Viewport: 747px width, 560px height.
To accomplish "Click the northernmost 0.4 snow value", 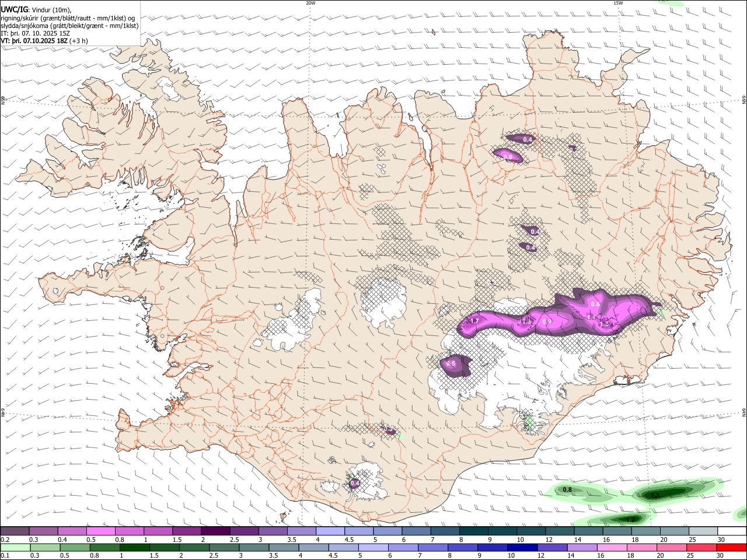I will click(x=528, y=139).
